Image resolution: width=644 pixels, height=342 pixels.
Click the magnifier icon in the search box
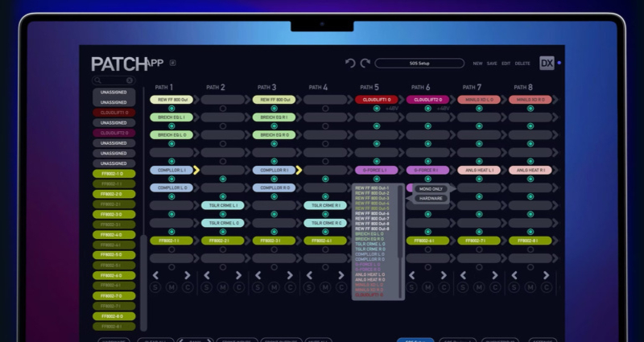tap(97, 80)
